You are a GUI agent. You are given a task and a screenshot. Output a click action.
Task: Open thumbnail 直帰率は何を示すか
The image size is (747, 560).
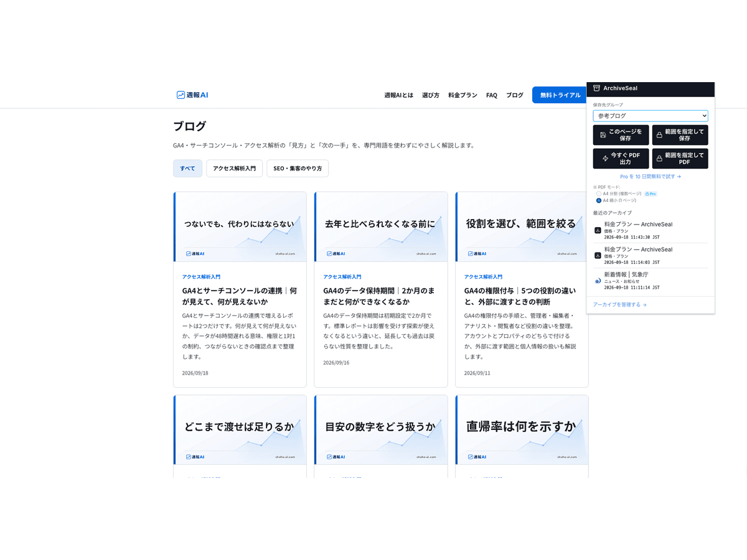(x=522, y=430)
